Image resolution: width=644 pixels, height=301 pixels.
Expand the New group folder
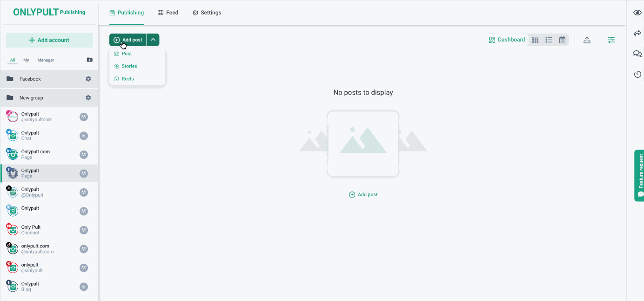31,98
